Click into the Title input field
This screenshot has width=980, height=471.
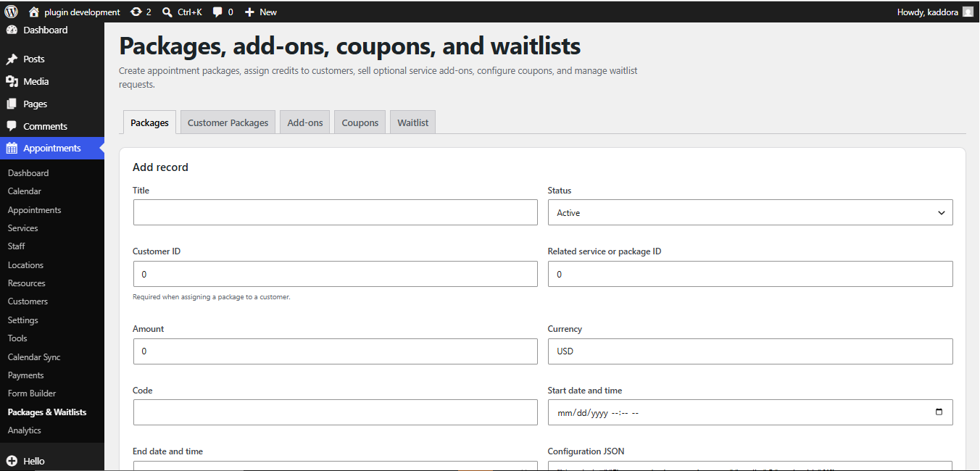point(336,212)
